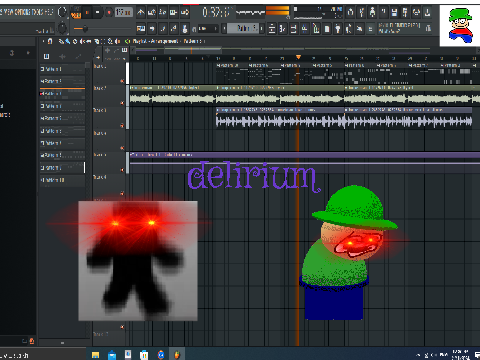The height and width of the screenshot is (360, 480).
Task: Click the View mixer shortcut icon
Action: tap(305, 29)
